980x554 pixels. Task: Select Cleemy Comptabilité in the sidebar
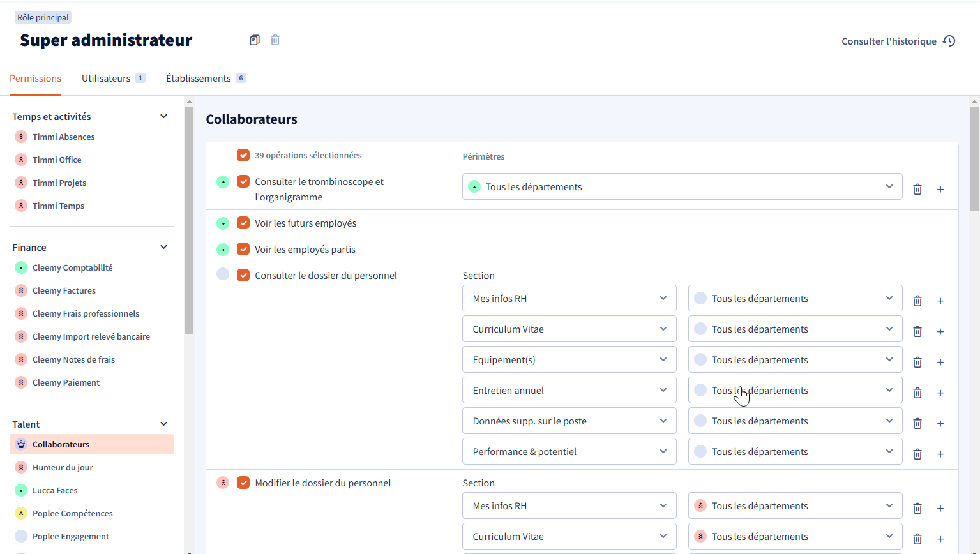coord(91,267)
